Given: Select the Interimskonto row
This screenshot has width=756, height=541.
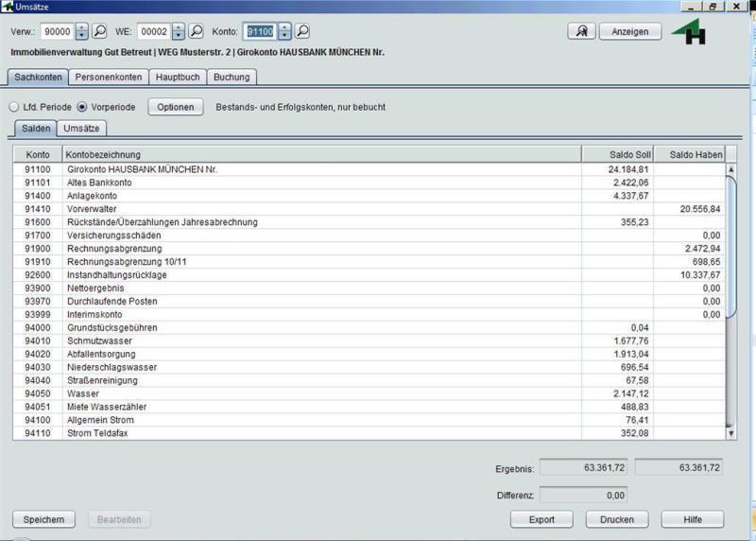Looking at the screenshot, I should pos(369,315).
